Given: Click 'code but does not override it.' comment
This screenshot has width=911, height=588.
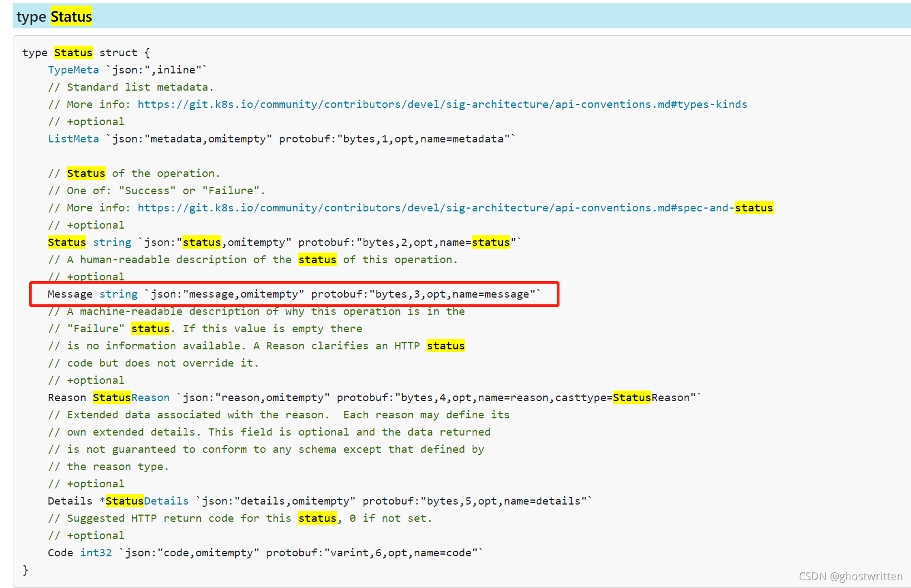Looking at the screenshot, I should (x=153, y=363).
